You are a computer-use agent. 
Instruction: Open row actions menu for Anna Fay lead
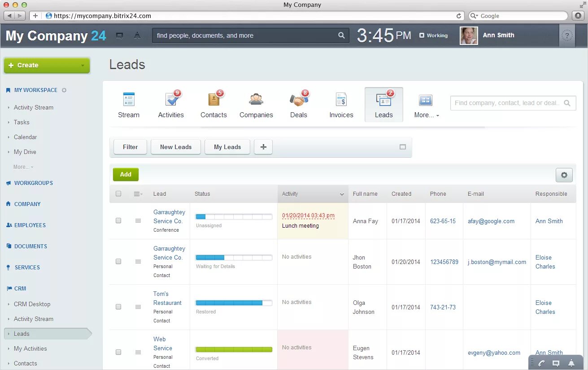(138, 221)
